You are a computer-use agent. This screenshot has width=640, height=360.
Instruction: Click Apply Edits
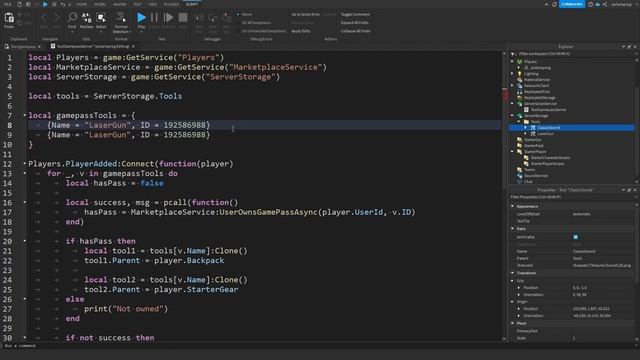301,31
